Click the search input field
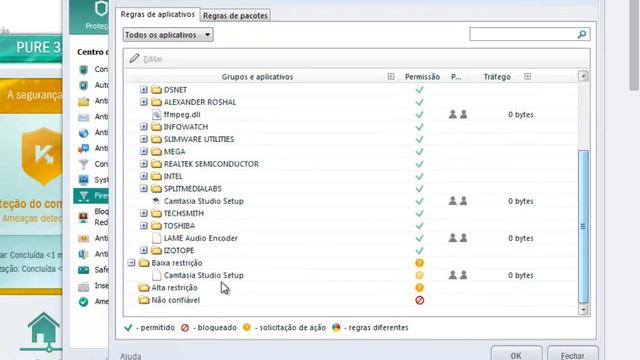This screenshot has width=640, height=360. (x=523, y=34)
